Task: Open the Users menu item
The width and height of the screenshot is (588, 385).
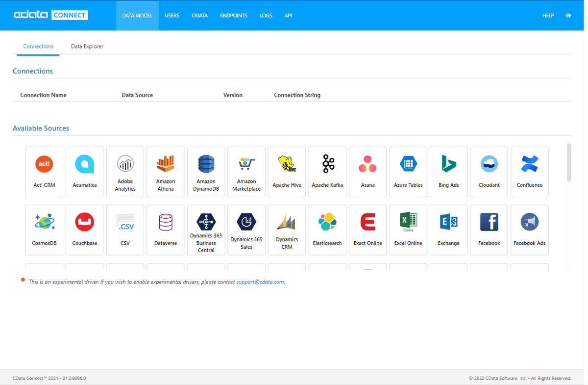Action: [172, 16]
